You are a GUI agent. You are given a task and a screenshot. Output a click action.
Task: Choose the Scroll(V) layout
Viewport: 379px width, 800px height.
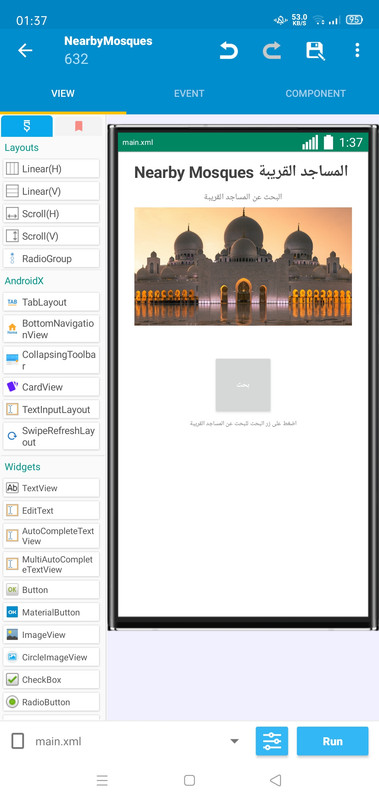click(51, 236)
